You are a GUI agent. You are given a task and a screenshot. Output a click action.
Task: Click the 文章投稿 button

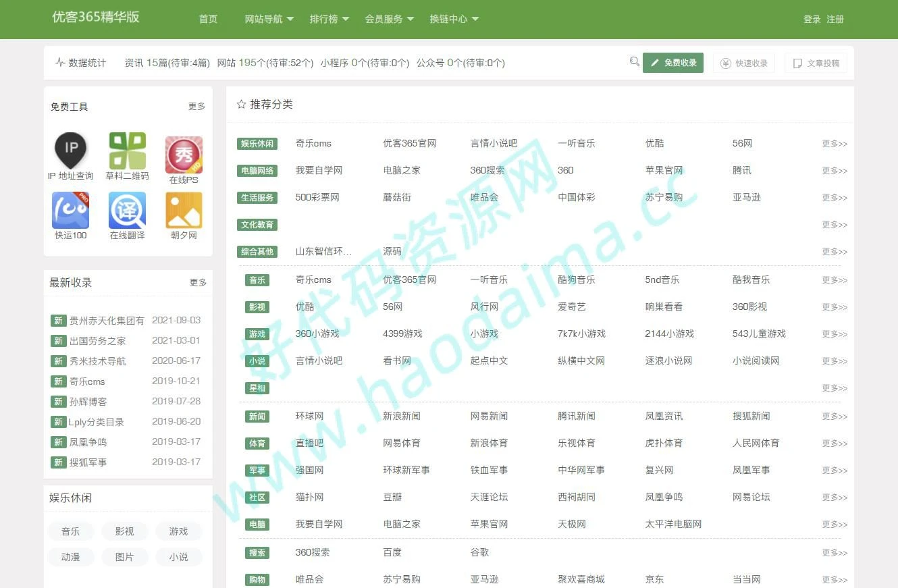[x=816, y=63]
